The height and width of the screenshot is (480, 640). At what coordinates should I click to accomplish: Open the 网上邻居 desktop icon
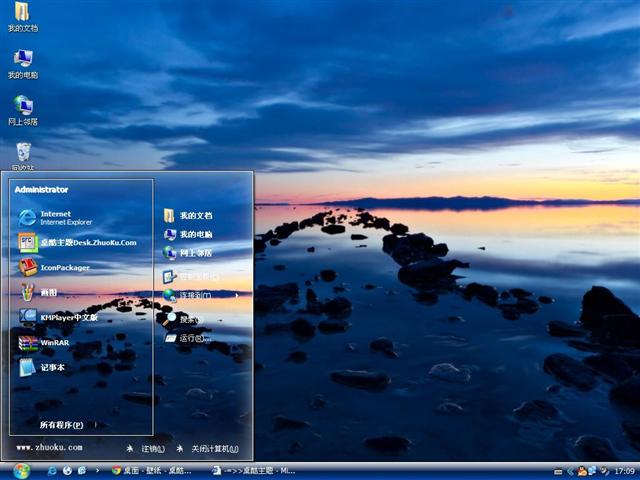point(22,106)
